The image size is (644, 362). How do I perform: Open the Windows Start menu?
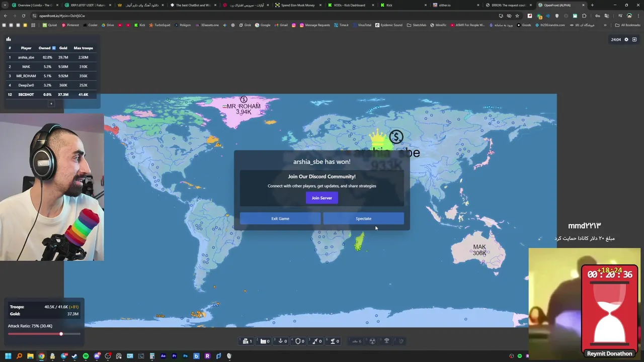(8, 356)
